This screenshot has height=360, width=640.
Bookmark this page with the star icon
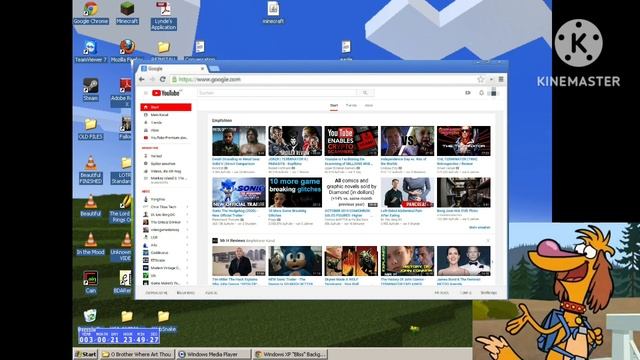click(x=481, y=79)
